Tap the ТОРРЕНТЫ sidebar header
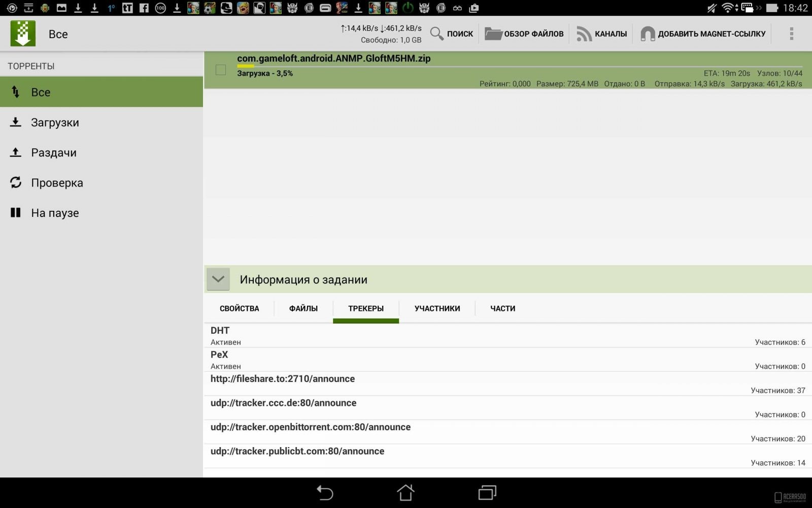The image size is (812, 508). point(31,66)
